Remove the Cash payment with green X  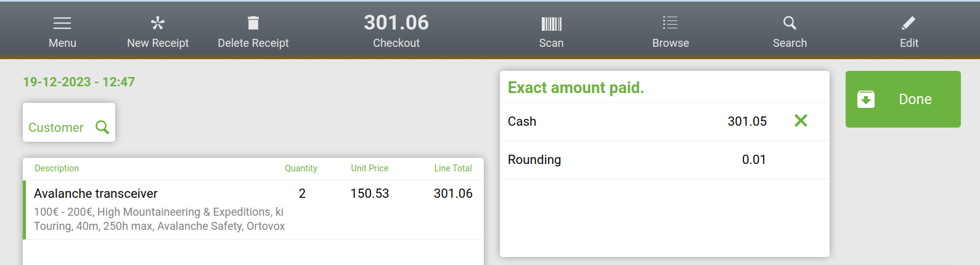click(x=801, y=121)
